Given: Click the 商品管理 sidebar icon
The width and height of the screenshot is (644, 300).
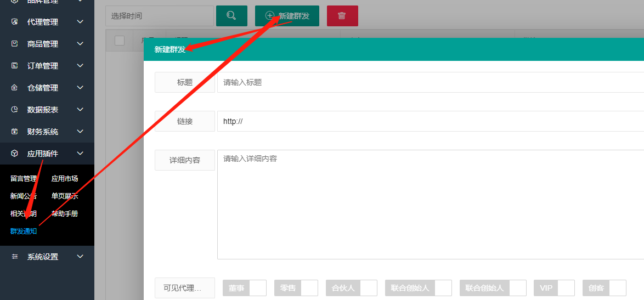Looking at the screenshot, I should (x=15, y=44).
